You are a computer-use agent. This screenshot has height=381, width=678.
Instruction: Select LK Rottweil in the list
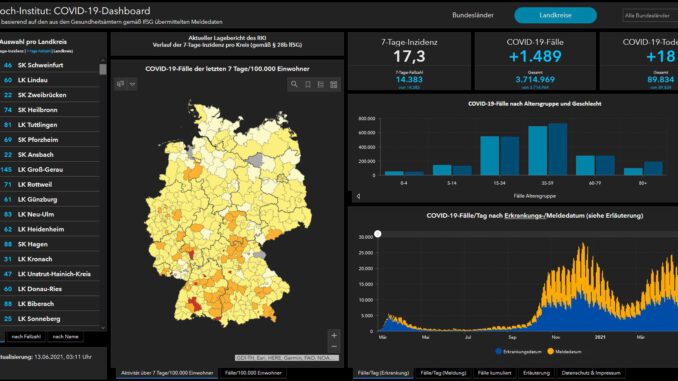[50, 184]
